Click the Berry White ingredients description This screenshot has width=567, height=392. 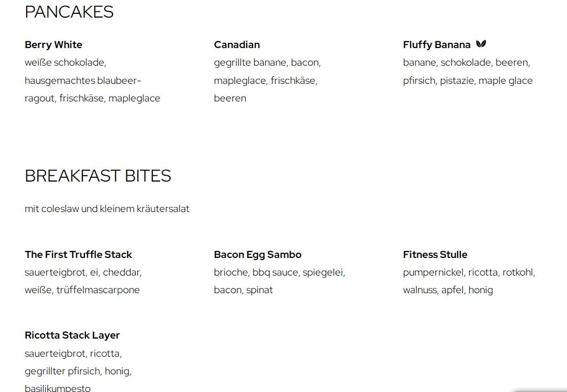point(92,80)
